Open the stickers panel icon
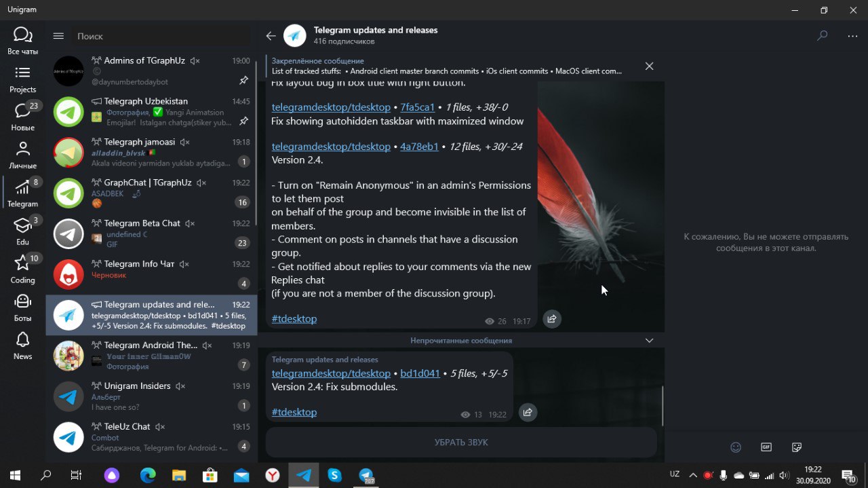The width and height of the screenshot is (868, 488). 797,447
